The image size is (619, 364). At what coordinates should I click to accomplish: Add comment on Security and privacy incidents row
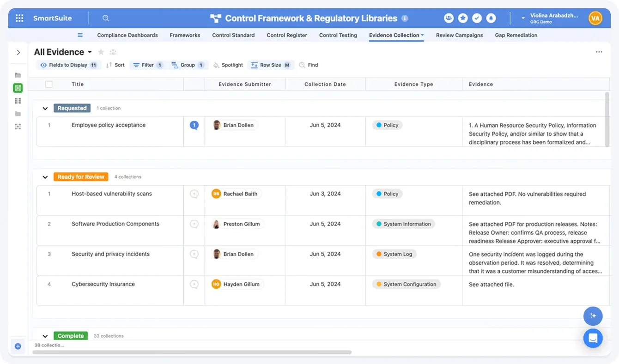pos(194,254)
